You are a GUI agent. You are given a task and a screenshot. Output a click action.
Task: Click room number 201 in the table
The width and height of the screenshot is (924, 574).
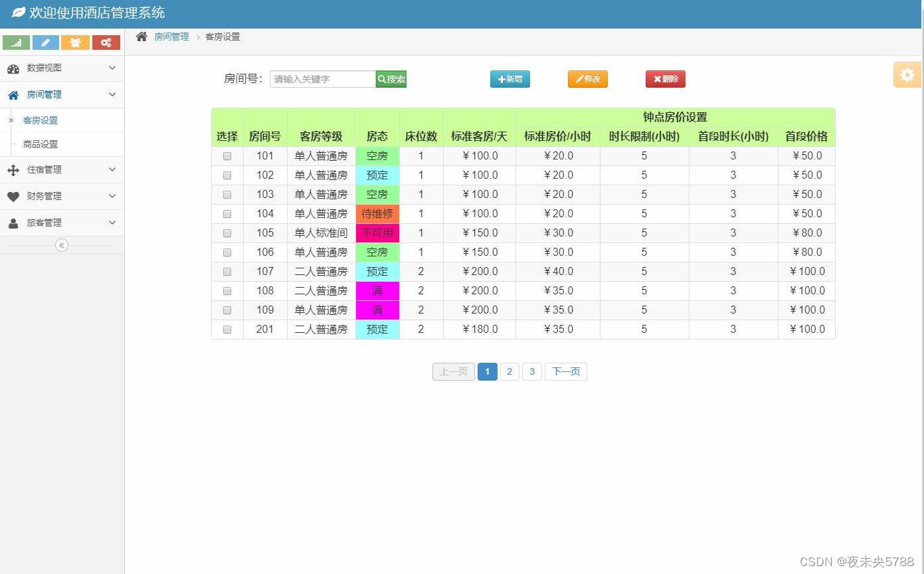(x=265, y=330)
